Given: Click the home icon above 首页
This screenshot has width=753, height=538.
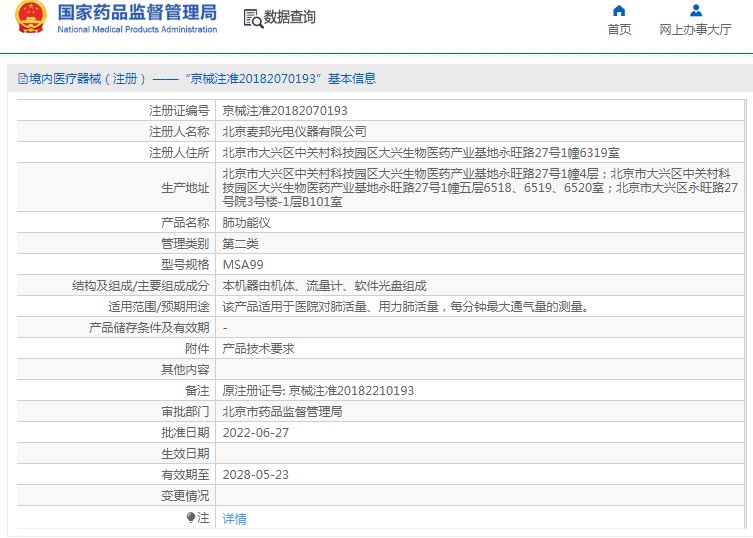Looking at the screenshot, I should [619, 11].
